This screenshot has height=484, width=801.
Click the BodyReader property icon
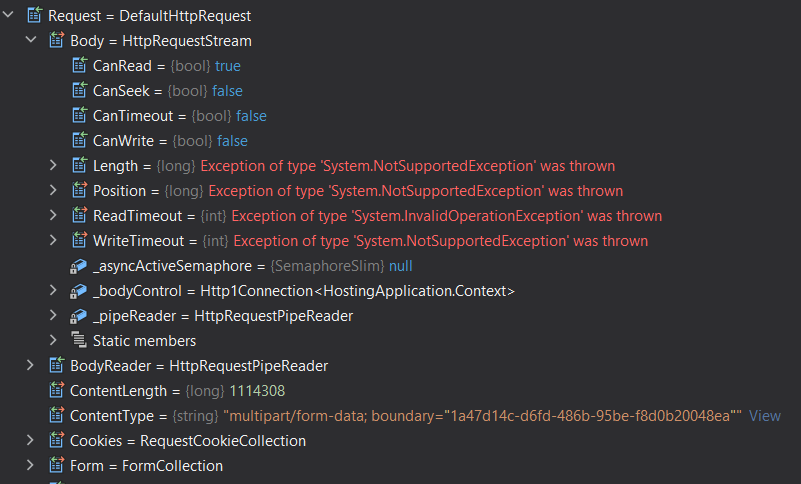coord(56,365)
